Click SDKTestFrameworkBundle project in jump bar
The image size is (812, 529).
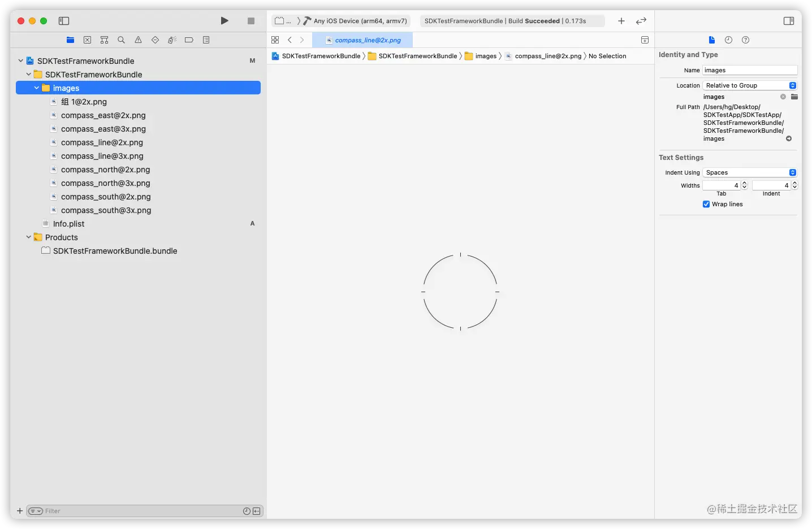316,56
